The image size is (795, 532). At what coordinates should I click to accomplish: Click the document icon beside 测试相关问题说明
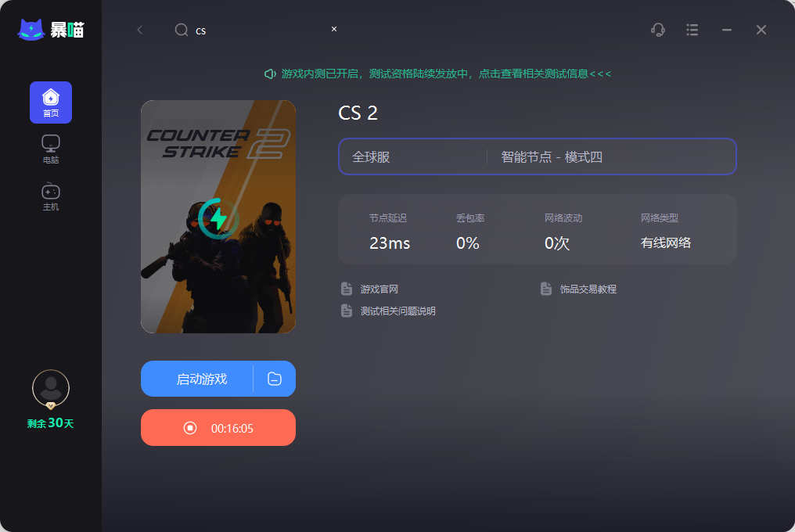click(x=347, y=311)
